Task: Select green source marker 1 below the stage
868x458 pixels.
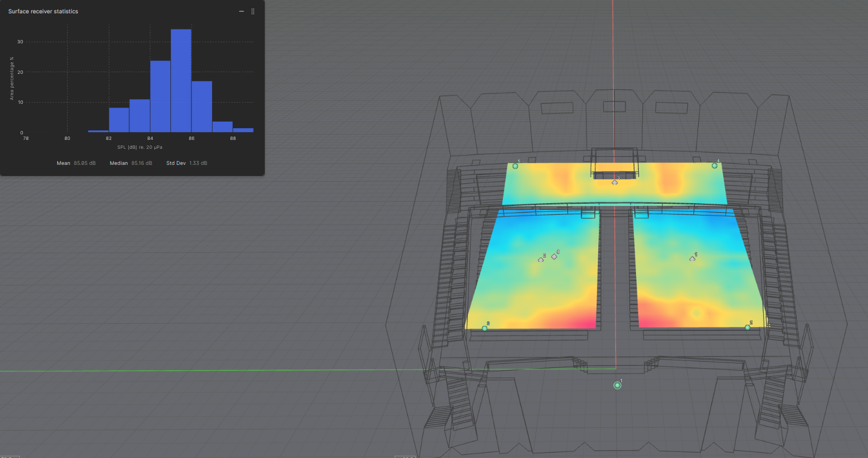Action: tap(617, 385)
